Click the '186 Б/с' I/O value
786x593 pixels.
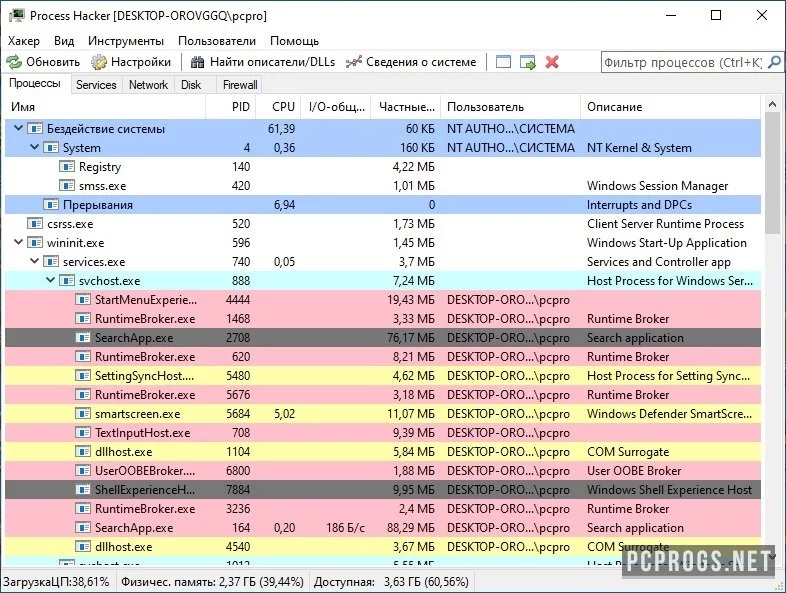click(345, 528)
